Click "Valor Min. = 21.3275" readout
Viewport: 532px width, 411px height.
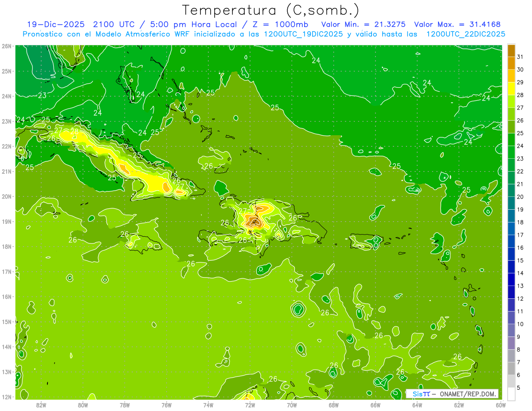[x=364, y=24]
